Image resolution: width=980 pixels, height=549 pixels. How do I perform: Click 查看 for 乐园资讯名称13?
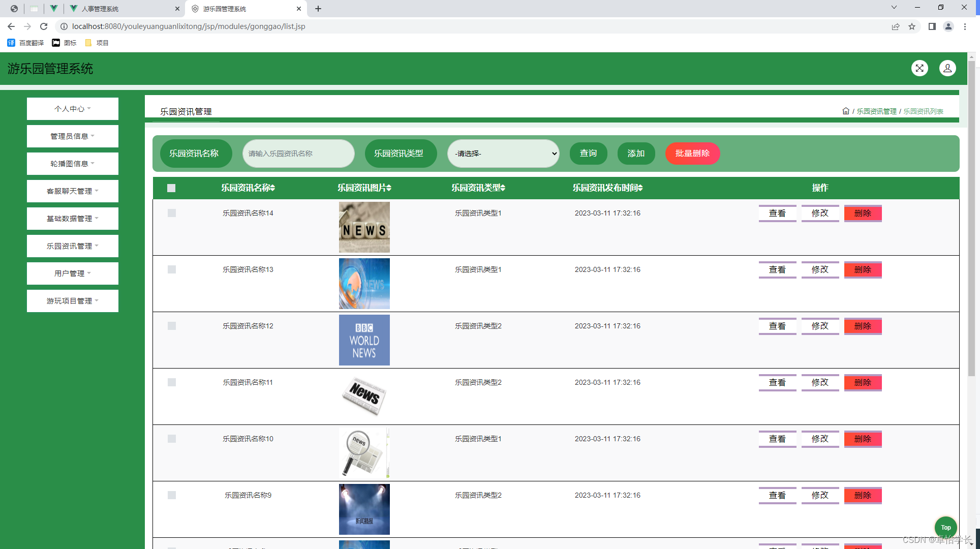pos(777,270)
